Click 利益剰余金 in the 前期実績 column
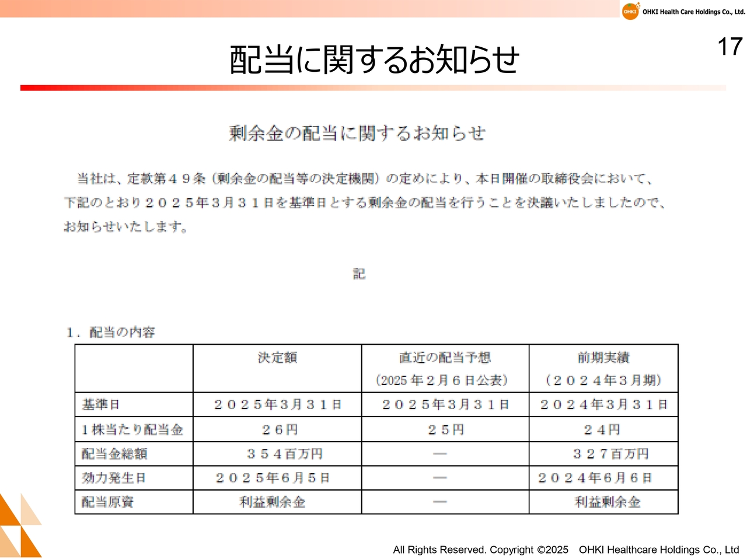 (608, 502)
